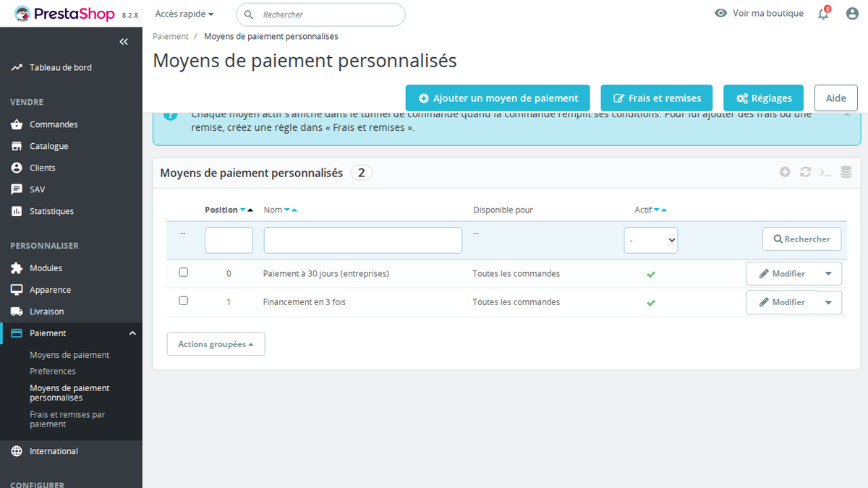
Task: Click the Paiement credit card icon
Action: coord(17,333)
